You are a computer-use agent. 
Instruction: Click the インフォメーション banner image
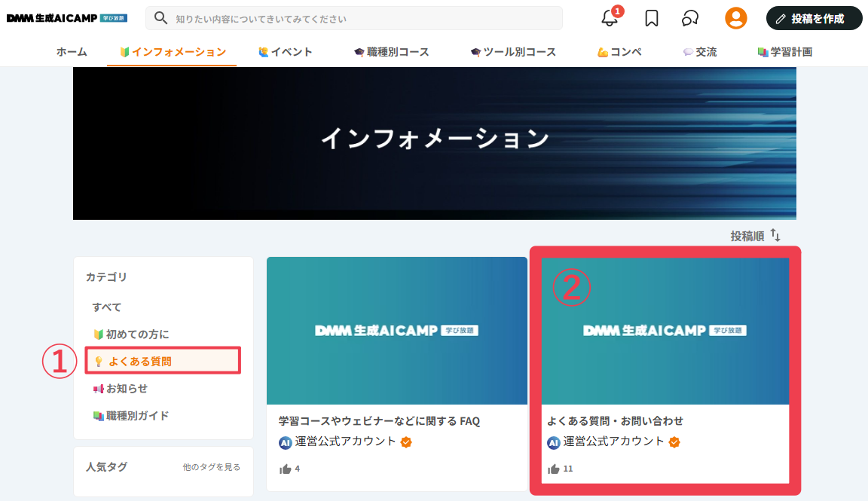tap(435, 143)
